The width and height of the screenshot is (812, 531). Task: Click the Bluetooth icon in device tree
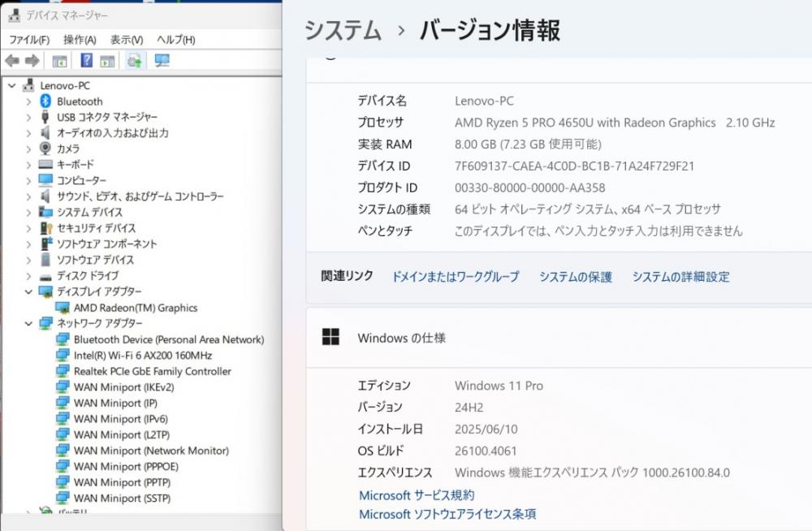pos(46,101)
